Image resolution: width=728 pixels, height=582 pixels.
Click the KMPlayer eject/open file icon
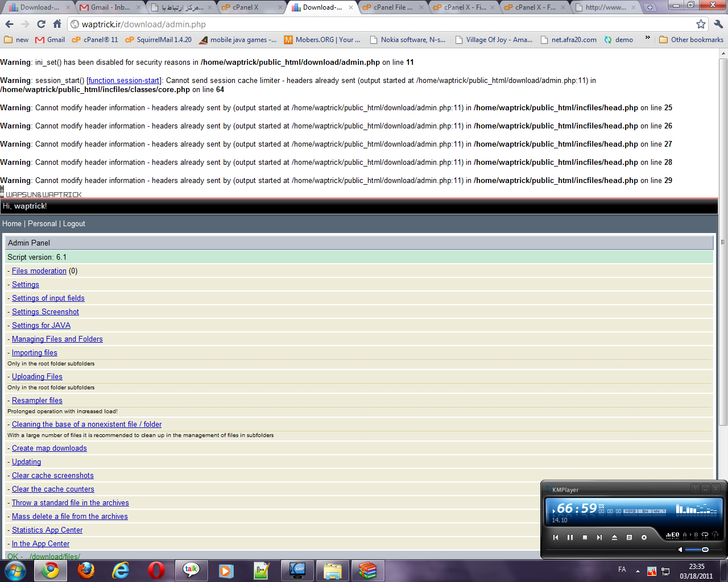pos(614,537)
